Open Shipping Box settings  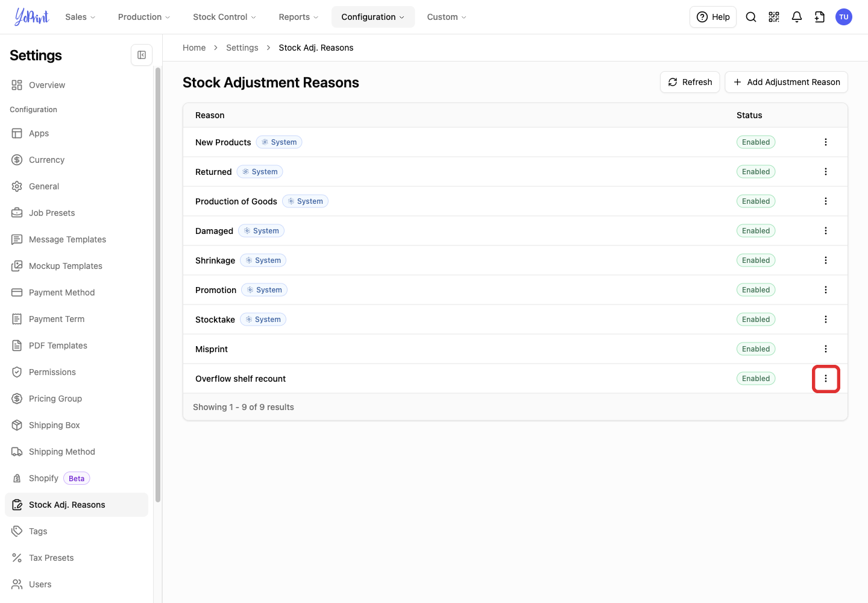tap(77, 425)
